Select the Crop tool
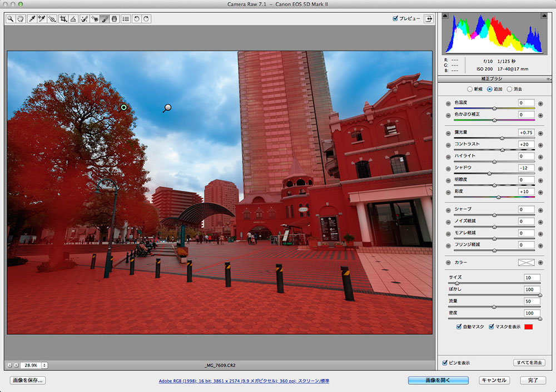556x392 pixels. pyautogui.click(x=63, y=19)
